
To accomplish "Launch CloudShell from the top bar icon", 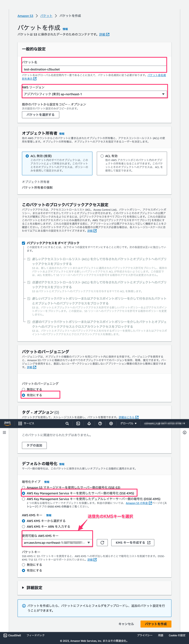I will point(78,424).
